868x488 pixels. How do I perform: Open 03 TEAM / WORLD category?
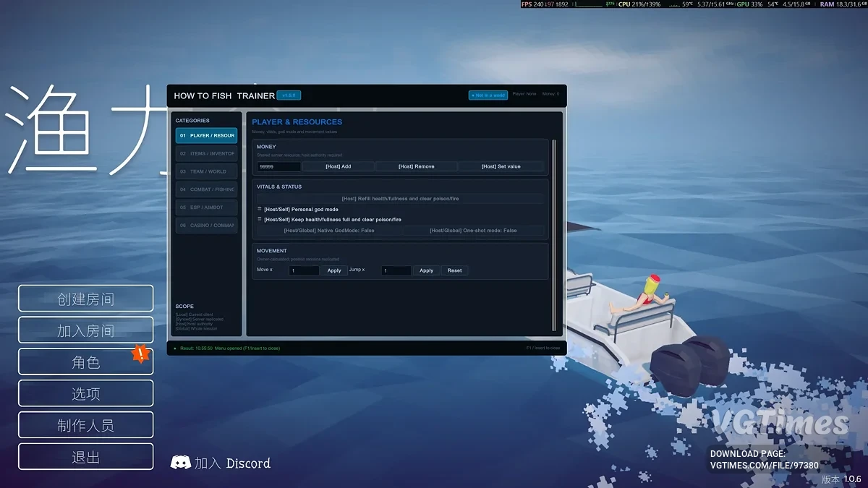point(206,171)
